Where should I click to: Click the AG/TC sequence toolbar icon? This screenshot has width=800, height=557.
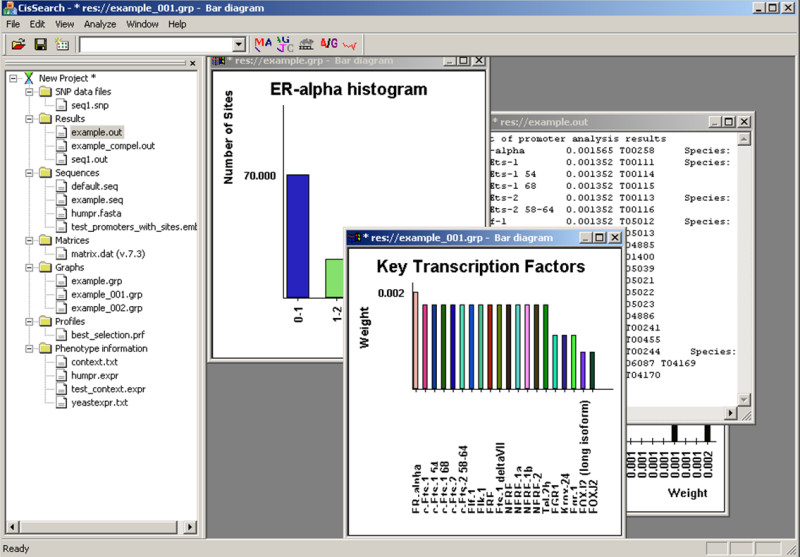point(285,44)
